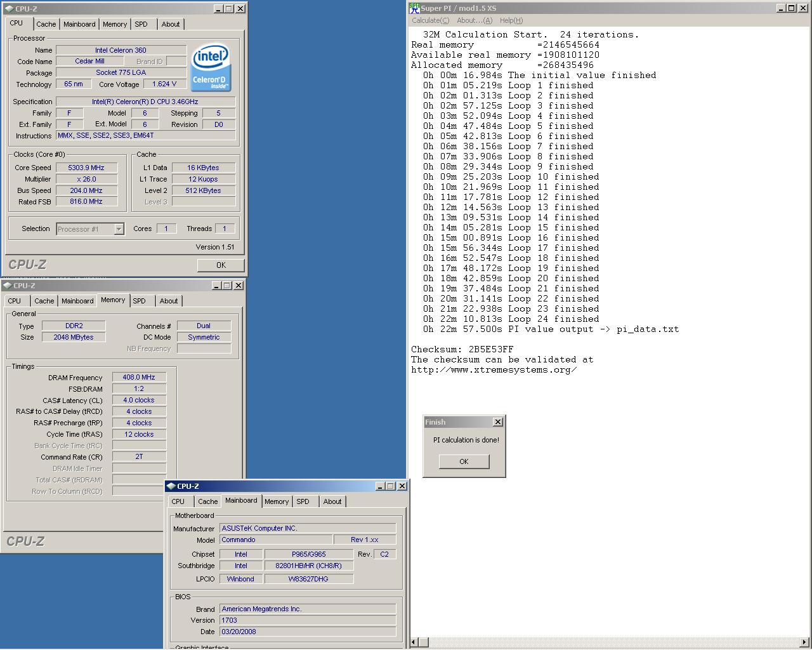
Task: Click the Bus Speed value 204.0 MHz
Action: (x=86, y=190)
